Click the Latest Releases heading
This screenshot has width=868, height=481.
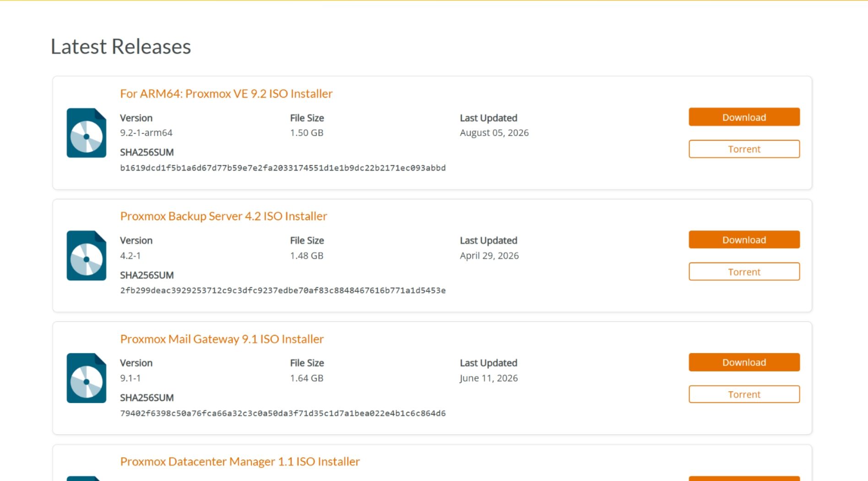pyautogui.click(x=121, y=46)
